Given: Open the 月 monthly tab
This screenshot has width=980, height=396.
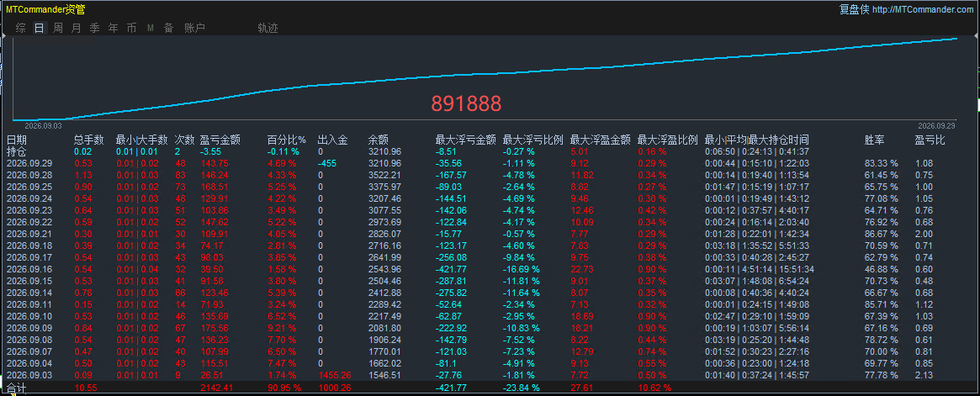Looking at the screenshot, I should coord(77,28).
